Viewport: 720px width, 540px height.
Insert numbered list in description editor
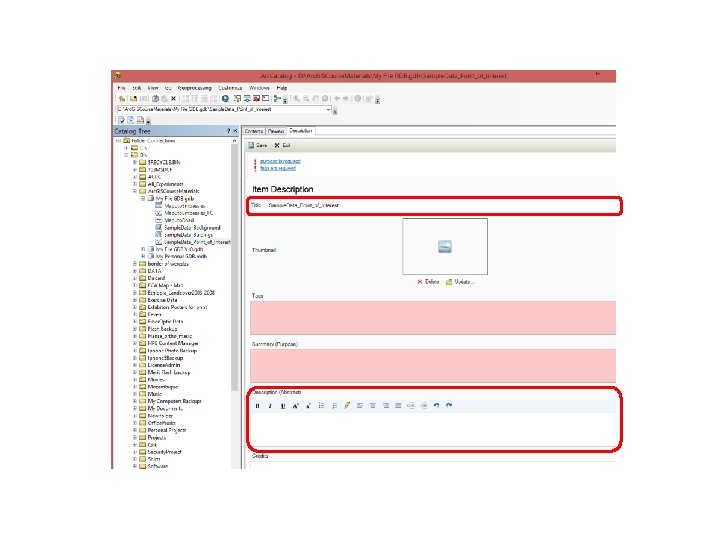click(x=334, y=406)
